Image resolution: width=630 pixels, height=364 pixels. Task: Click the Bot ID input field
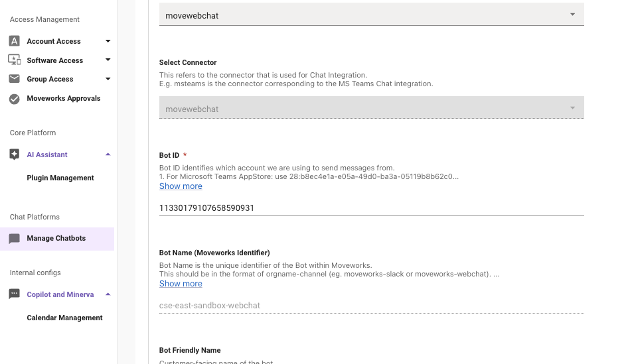tap(371, 208)
